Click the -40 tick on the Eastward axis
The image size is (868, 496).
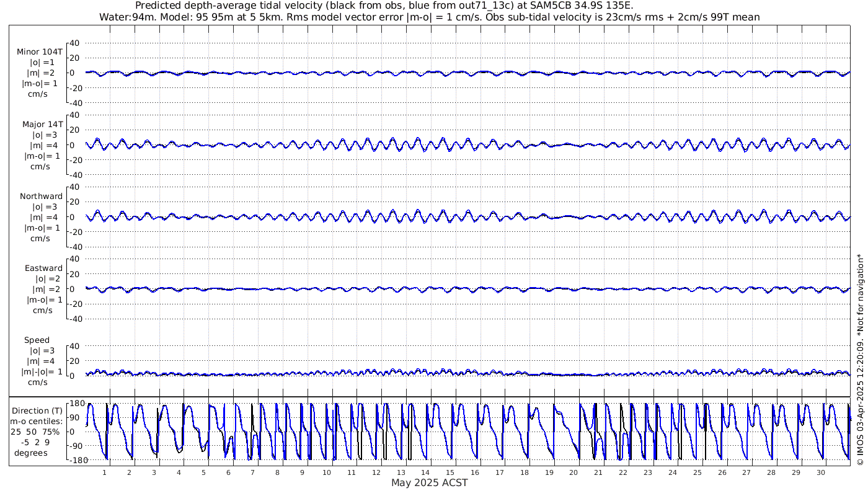point(74,319)
